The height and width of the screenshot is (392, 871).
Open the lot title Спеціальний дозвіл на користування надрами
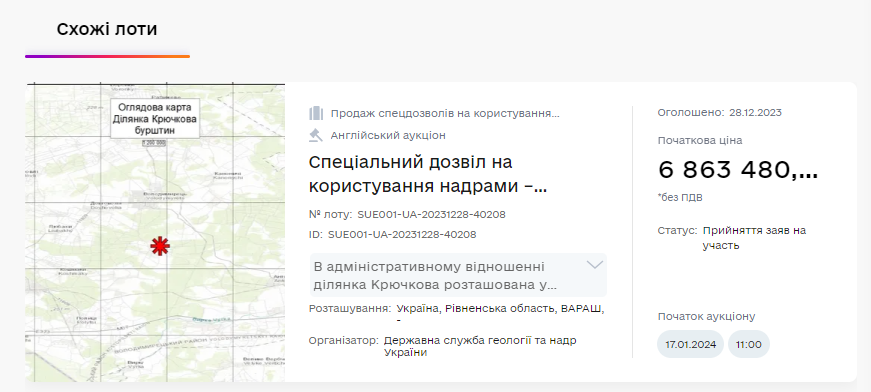pos(428,174)
